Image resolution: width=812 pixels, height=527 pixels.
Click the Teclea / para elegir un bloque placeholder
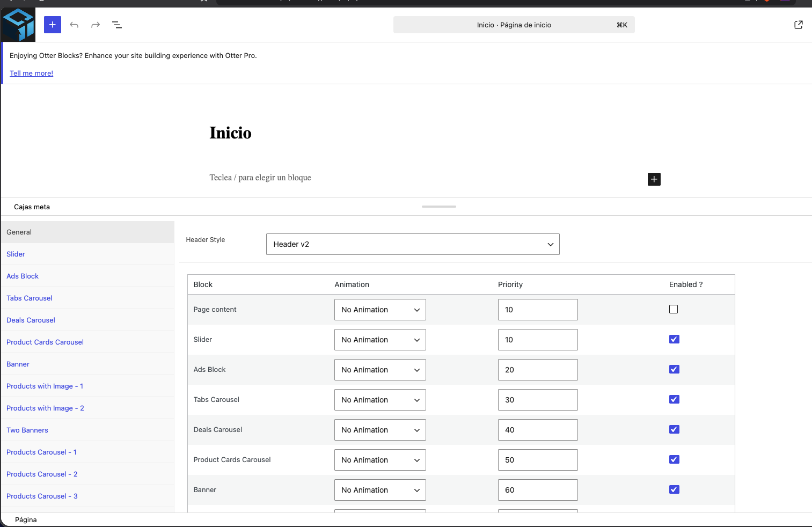coord(260,178)
